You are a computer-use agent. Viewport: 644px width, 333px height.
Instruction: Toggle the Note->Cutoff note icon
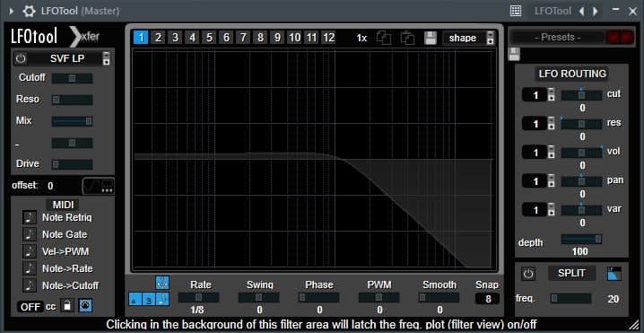(30, 285)
